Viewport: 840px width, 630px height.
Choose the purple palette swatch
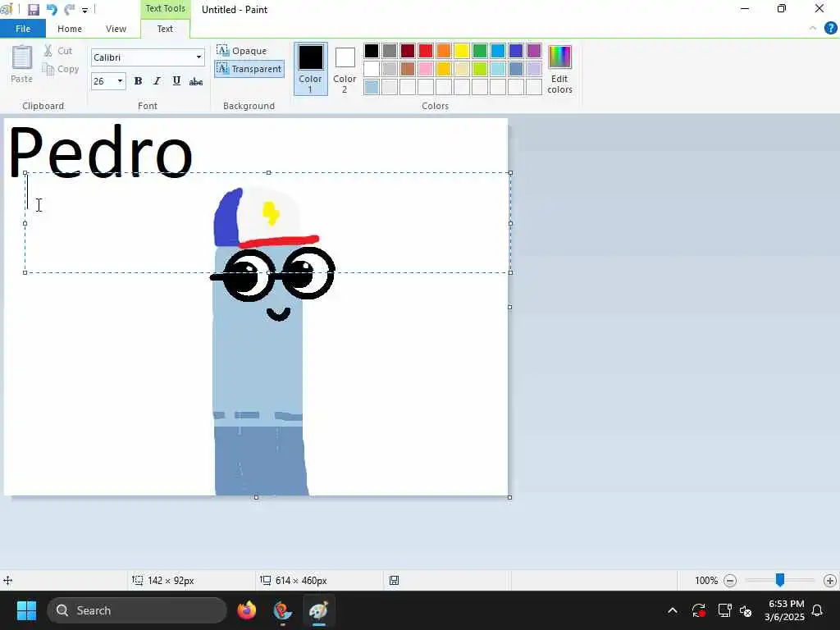click(x=534, y=51)
